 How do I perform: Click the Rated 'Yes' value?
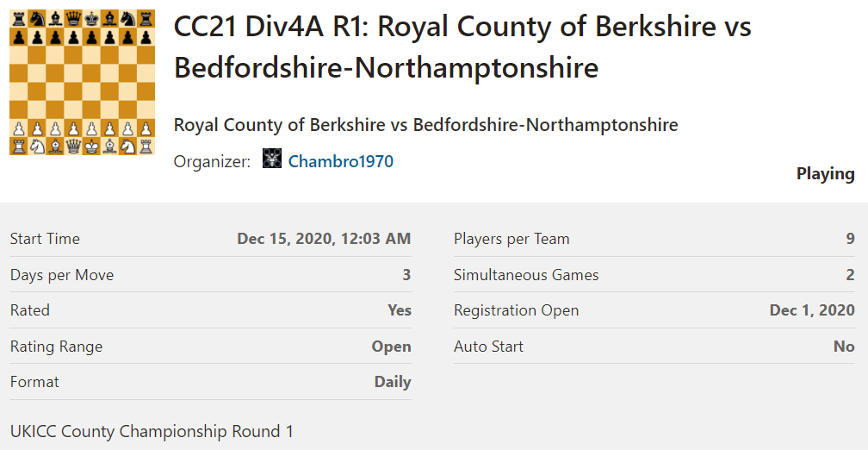[x=400, y=310]
